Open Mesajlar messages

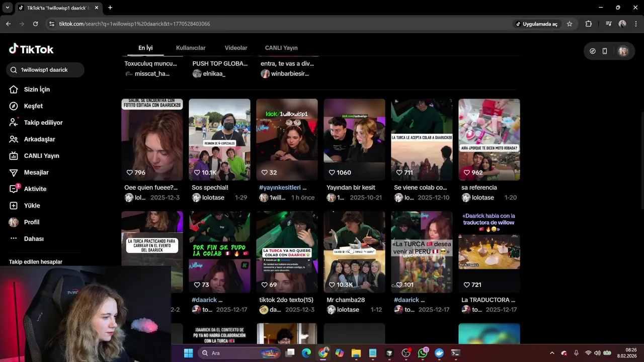coord(36,172)
